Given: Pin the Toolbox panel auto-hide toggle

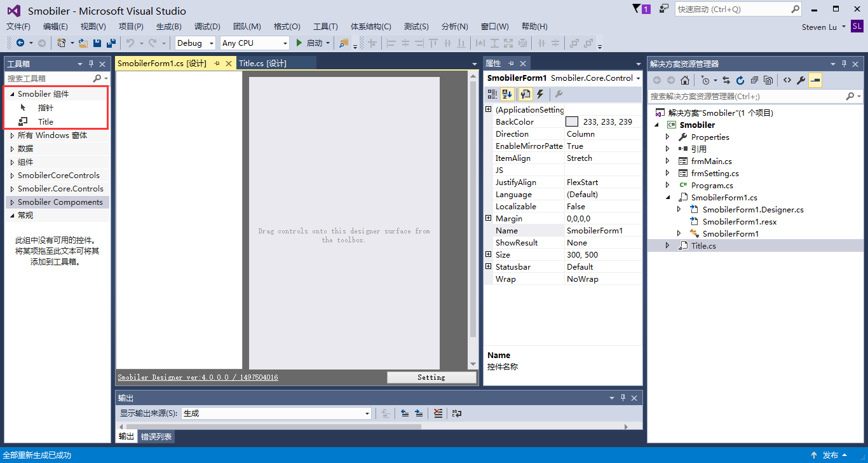Looking at the screenshot, I should [91, 64].
